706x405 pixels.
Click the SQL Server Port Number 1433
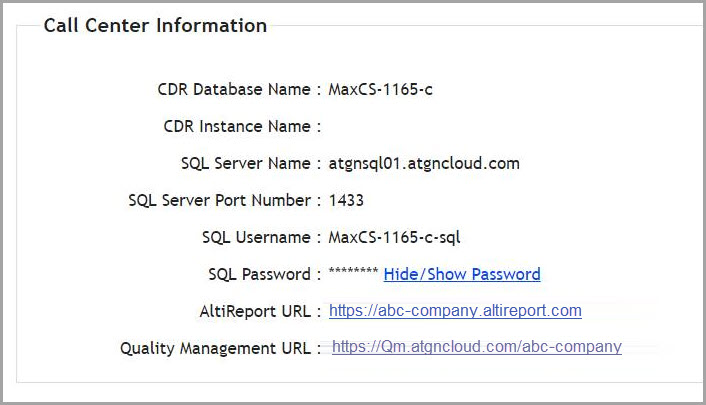pyautogui.click(x=346, y=200)
